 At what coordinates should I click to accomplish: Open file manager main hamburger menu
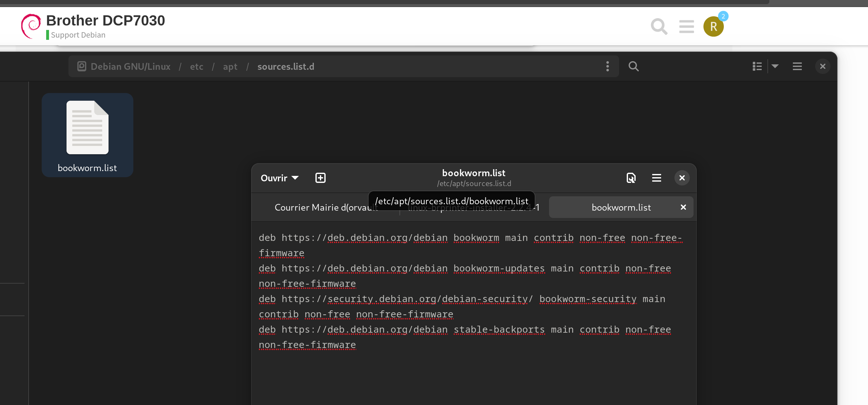[797, 66]
